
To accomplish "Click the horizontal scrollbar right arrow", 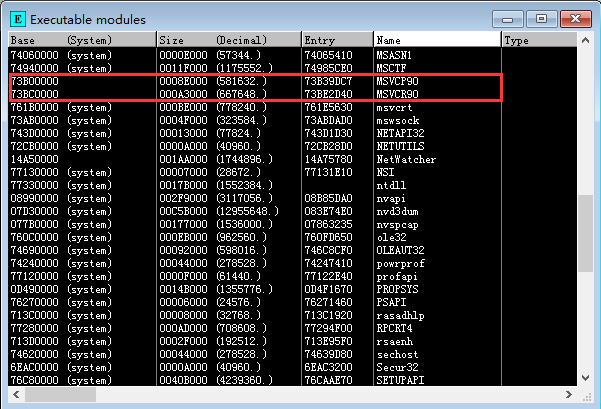I will (x=569, y=394).
